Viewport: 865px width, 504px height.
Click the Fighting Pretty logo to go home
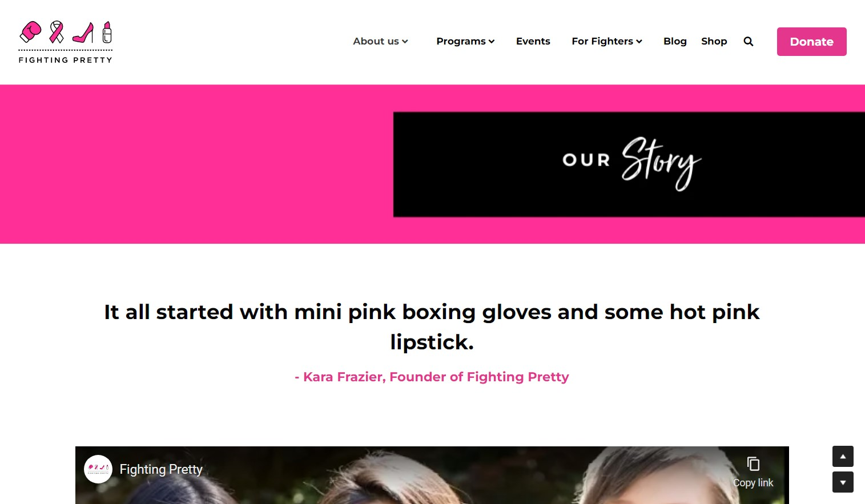click(65, 41)
